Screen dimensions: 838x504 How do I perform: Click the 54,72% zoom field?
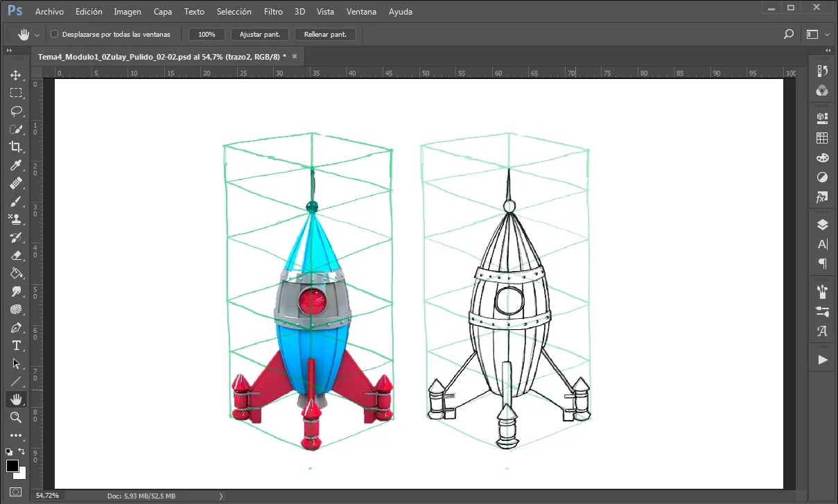pos(49,496)
